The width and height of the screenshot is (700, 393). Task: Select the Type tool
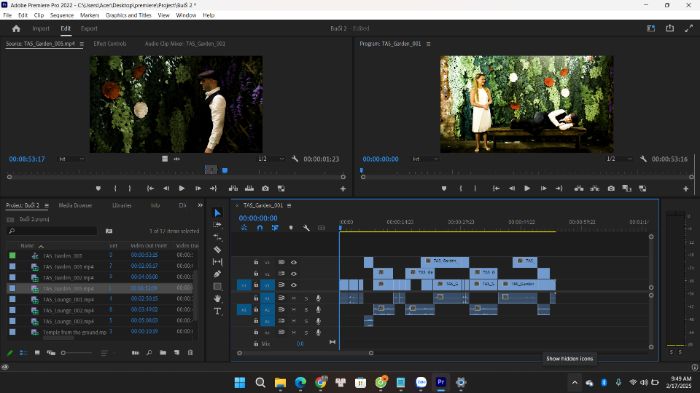217,311
